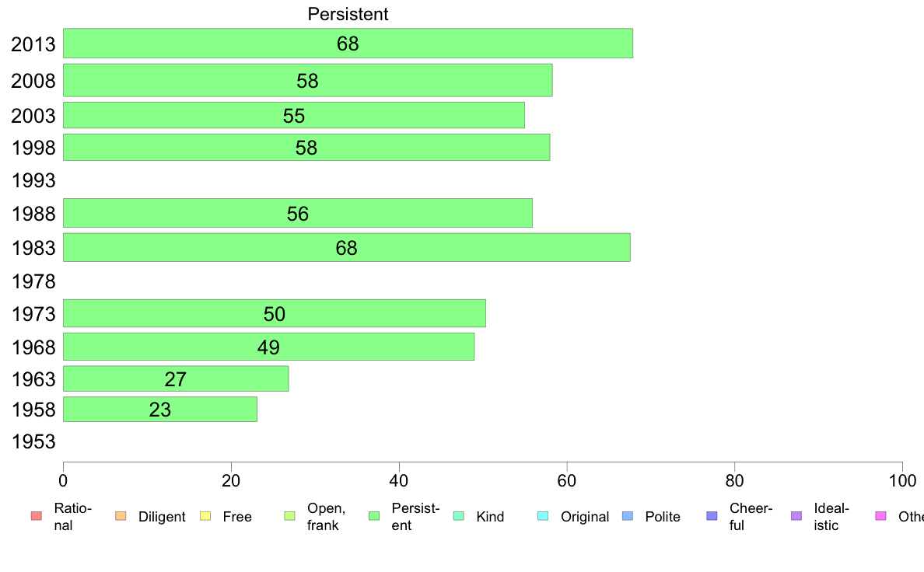Viewport: 924px width, 572px height.
Task: Click the Rational legend color swatch
Action: (37, 516)
